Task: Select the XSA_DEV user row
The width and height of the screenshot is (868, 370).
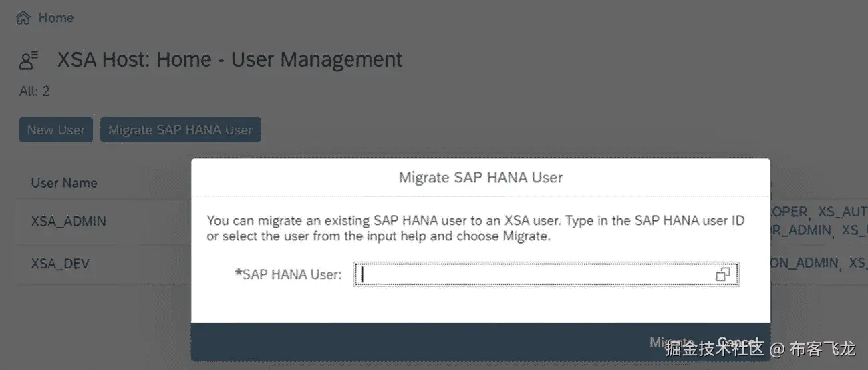Action: (x=60, y=264)
